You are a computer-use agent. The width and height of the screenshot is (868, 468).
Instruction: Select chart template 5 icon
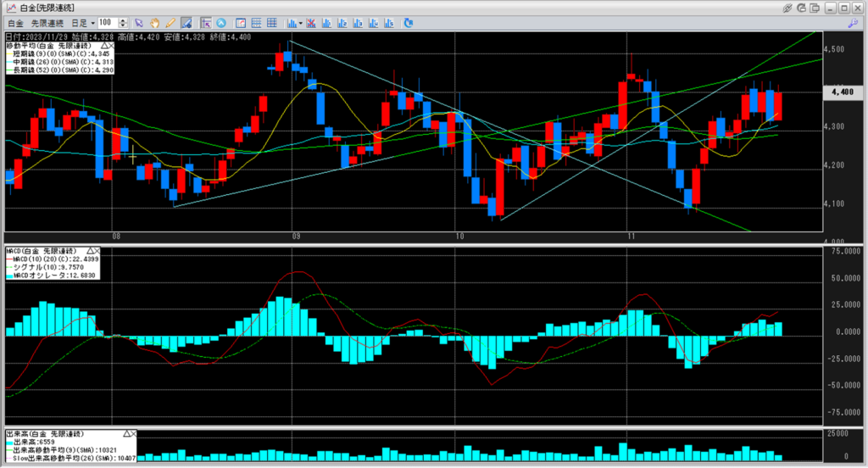point(388,23)
